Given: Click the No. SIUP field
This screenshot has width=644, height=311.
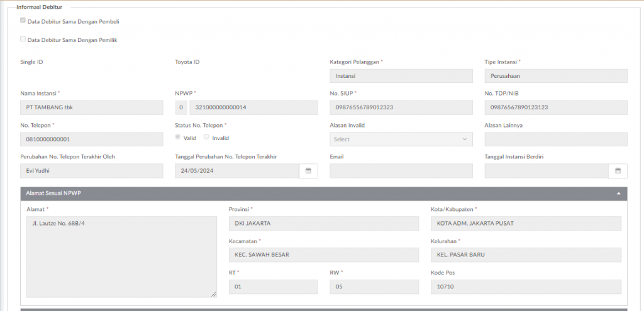Looking at the screenshot, I should 401,107.
